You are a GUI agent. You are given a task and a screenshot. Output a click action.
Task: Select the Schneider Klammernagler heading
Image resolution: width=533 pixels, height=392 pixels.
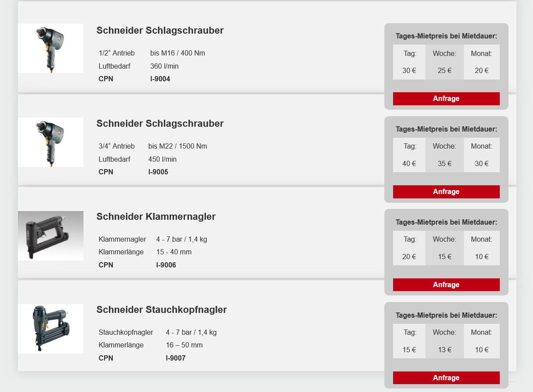tap(156, 217)
